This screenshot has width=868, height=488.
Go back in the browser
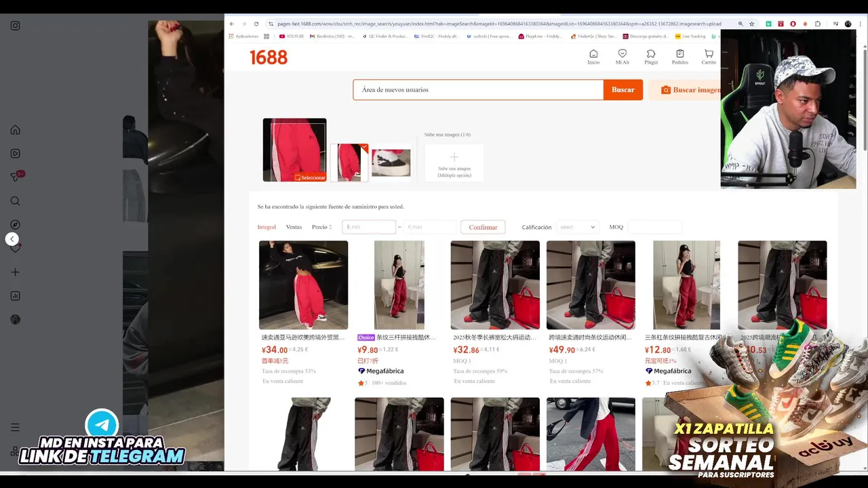tap(232, 24)
